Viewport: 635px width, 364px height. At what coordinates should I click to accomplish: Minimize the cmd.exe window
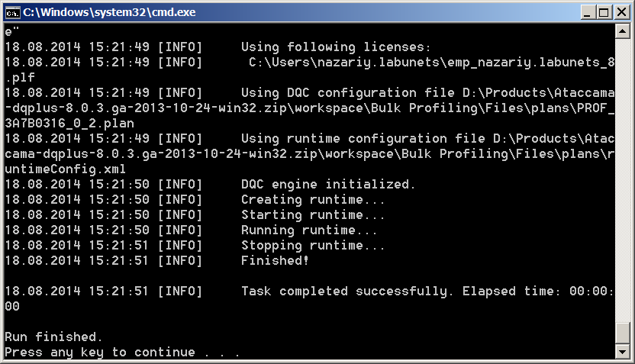(x=587, y=12)
